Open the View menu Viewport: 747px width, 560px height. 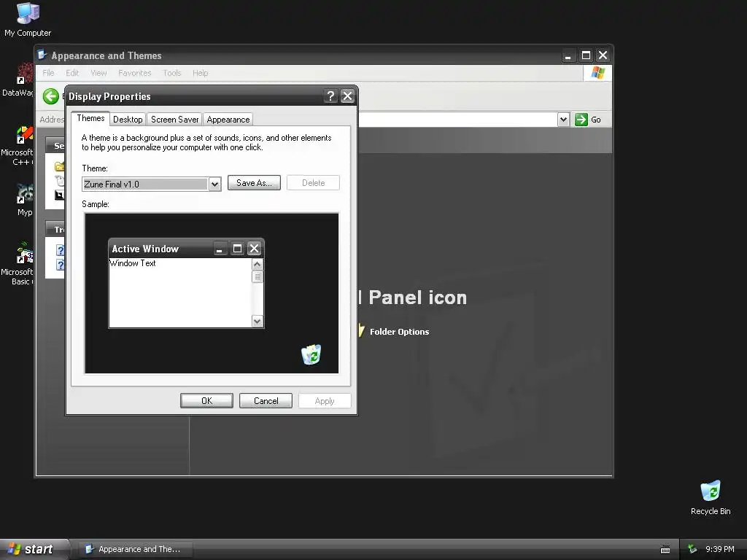coord(98,73)
